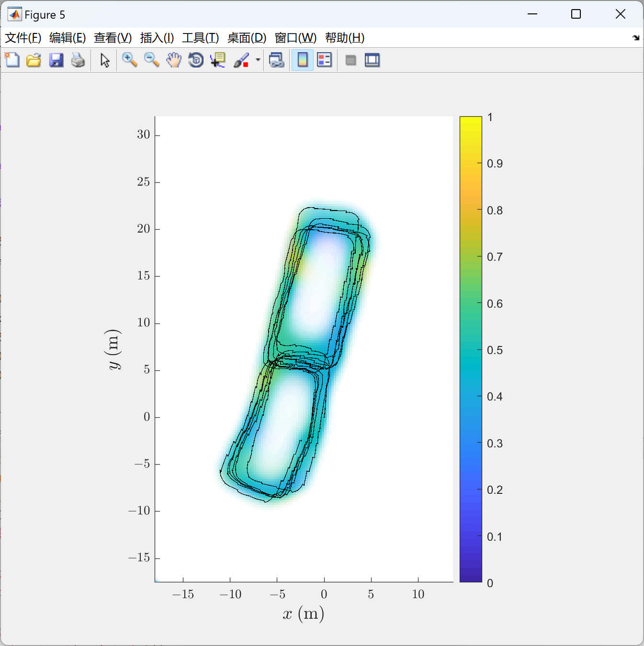644x646 pixels.
Task: Pick the Brush/Select Data tool
Action: 242,60
